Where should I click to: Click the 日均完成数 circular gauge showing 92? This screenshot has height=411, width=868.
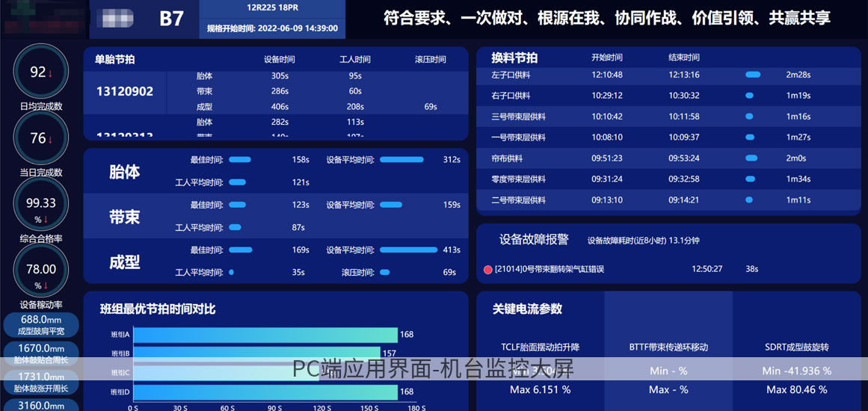click(41, 72)
